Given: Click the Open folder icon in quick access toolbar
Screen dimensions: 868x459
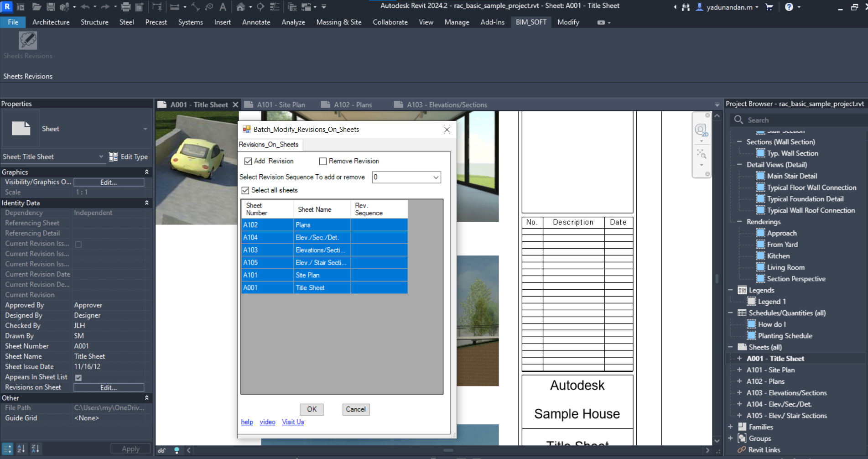Looking at the screenshot, I should pos(36,7).
